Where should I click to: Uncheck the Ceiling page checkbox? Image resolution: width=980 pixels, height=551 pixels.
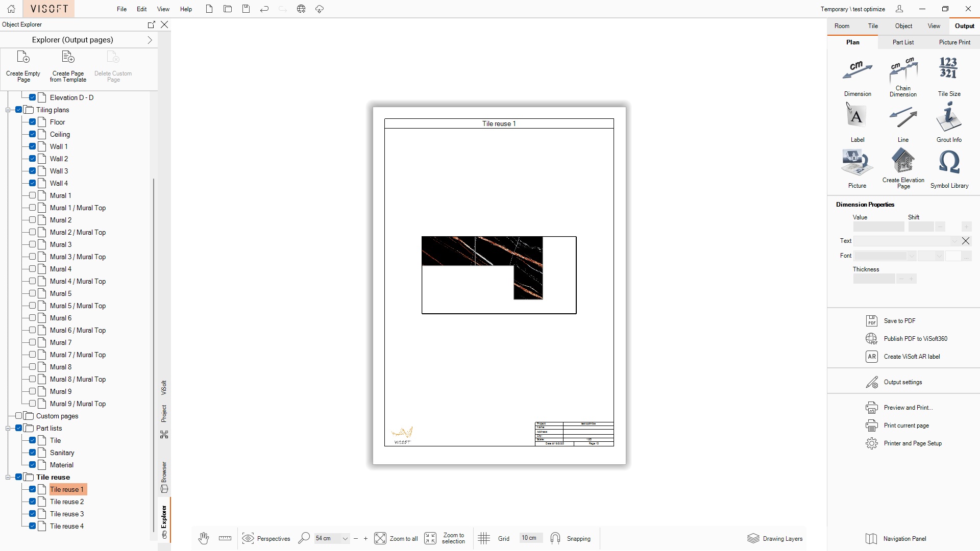click(32, 134)
